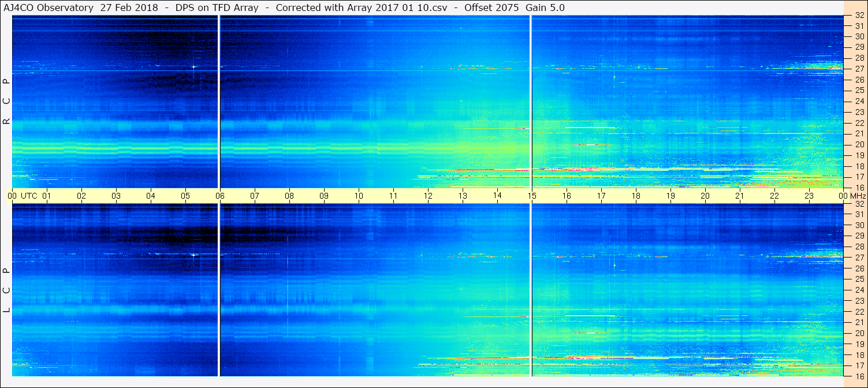Viewport: 868px width, 388px height.
Task: Click the 15 UTC time axis label
Action: click(x=532, y=196)
